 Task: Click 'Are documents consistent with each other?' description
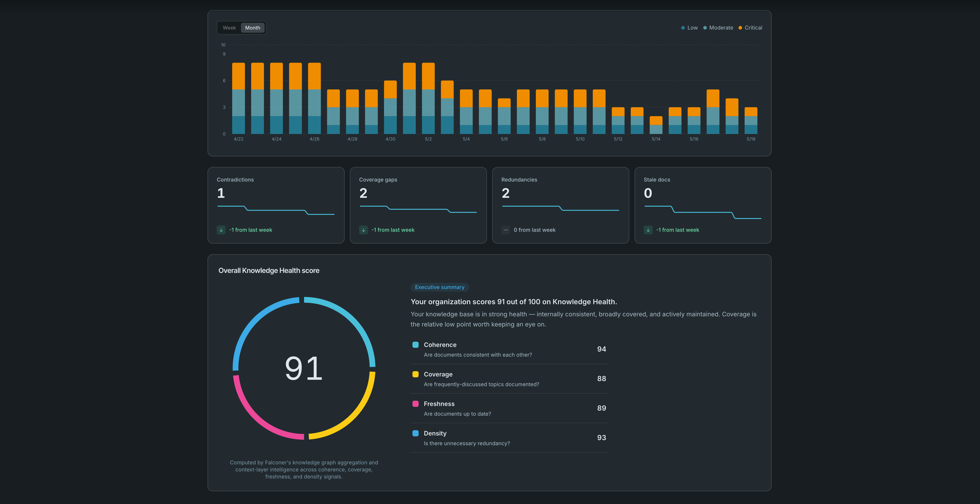tap(478, 355)
